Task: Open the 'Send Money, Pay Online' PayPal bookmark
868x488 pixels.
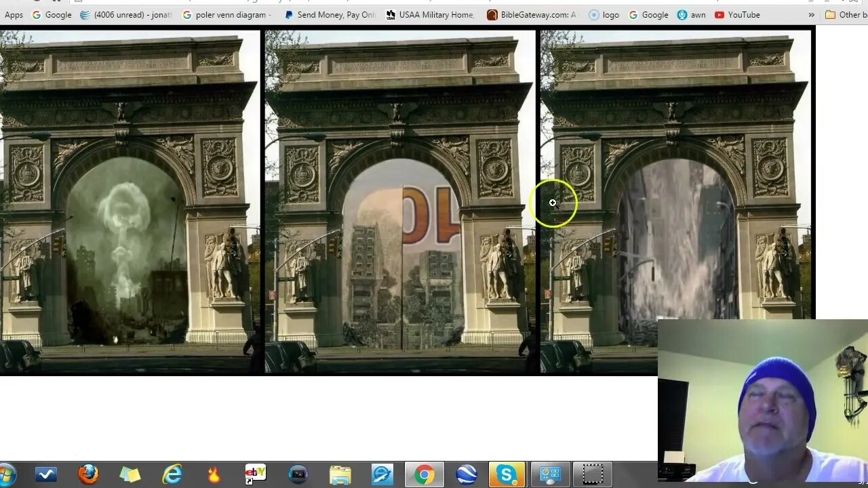Action: tap(330, 14)
